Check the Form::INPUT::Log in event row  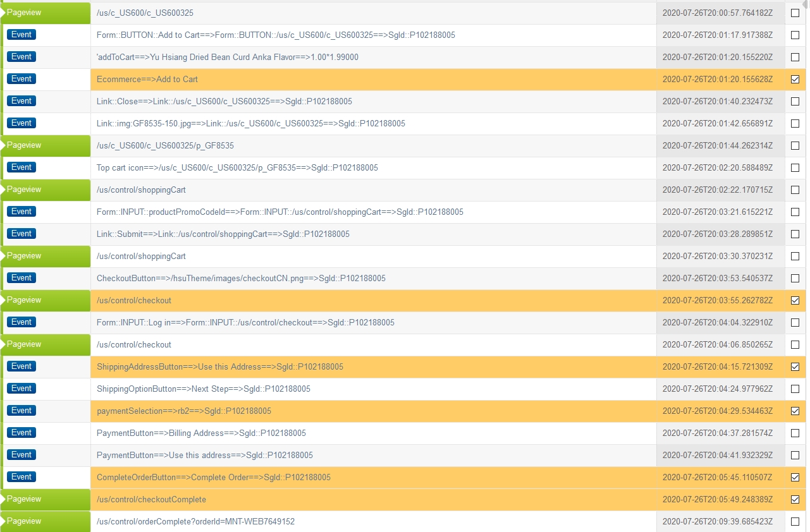point(795,323)
